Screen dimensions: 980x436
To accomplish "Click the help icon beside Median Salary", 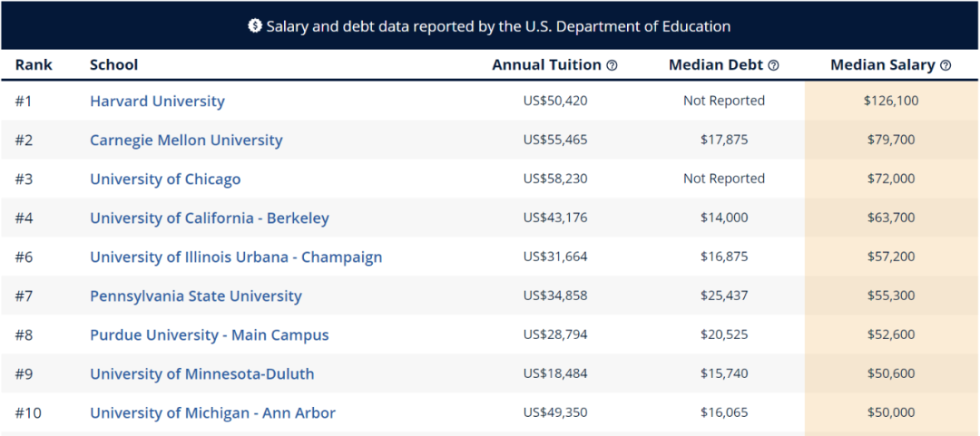I will click(x=946, y=65).
